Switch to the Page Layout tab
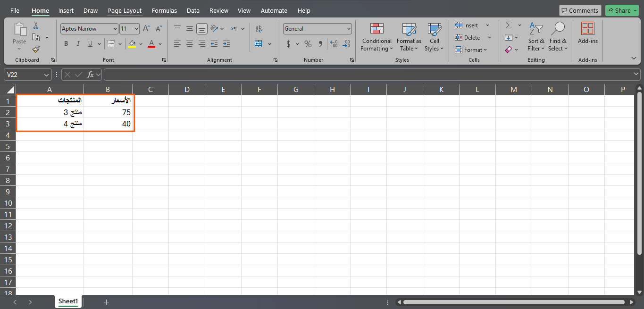Viewport: 644px width, 309px height. (125, 10)
